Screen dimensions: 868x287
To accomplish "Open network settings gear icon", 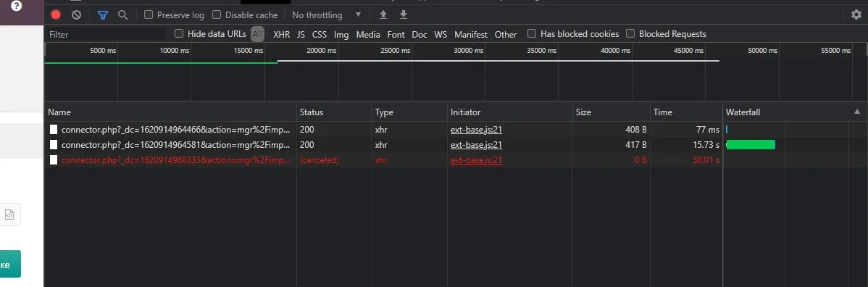I will click(856, 14).
